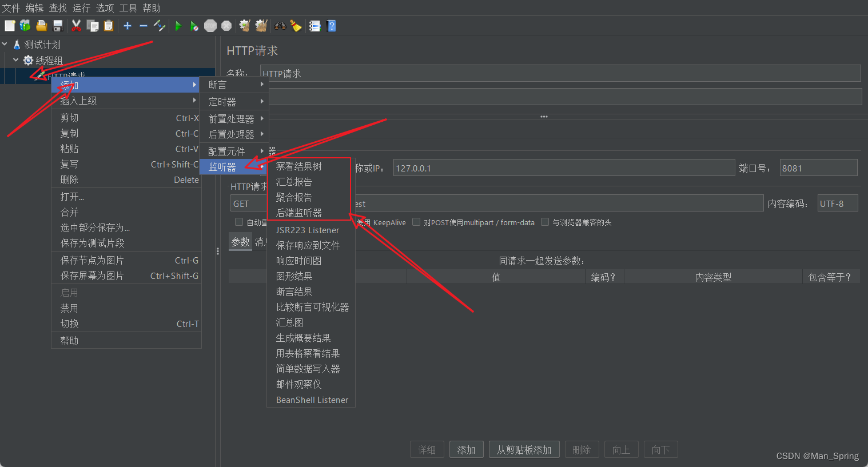868x467 pixels.
Task: Expand the 插入上级 submenu
Action: [126, 101]
